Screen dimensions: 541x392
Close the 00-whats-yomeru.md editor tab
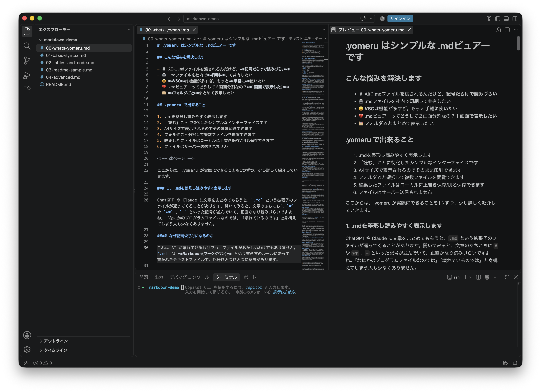click(194, 30)
